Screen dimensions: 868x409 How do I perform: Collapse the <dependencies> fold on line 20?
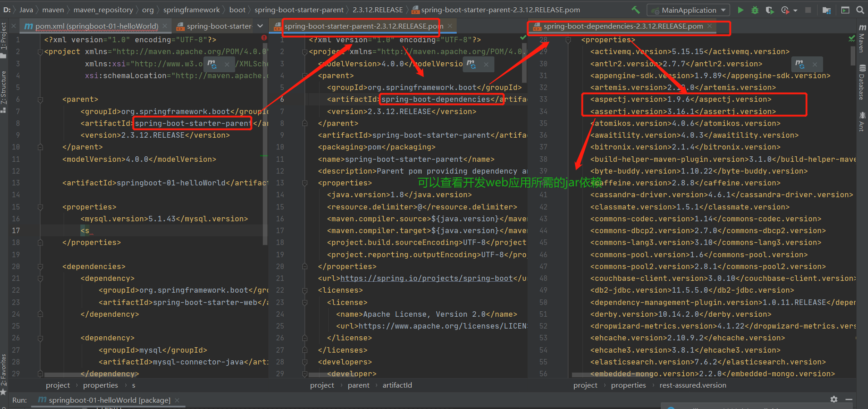coord(40,267)
